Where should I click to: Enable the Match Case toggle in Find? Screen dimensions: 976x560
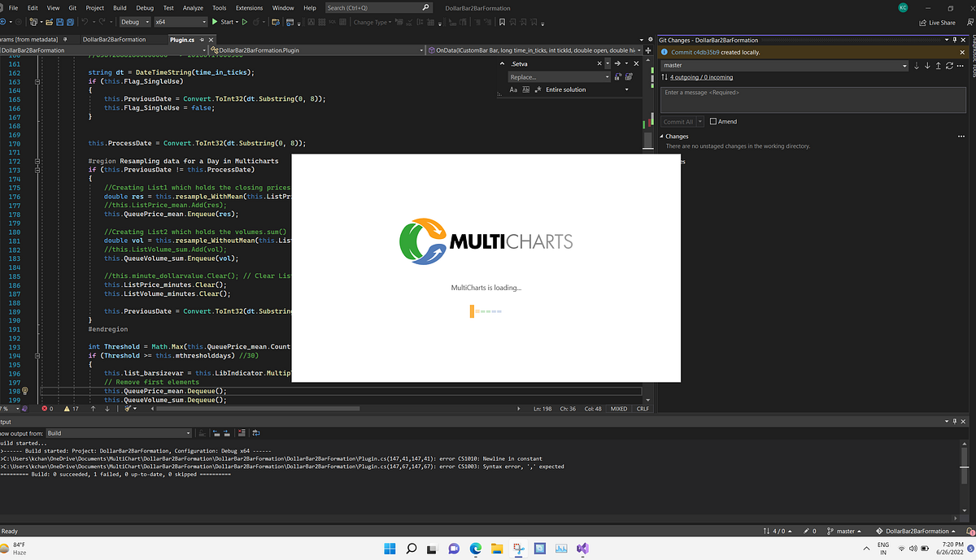point(514,89)
